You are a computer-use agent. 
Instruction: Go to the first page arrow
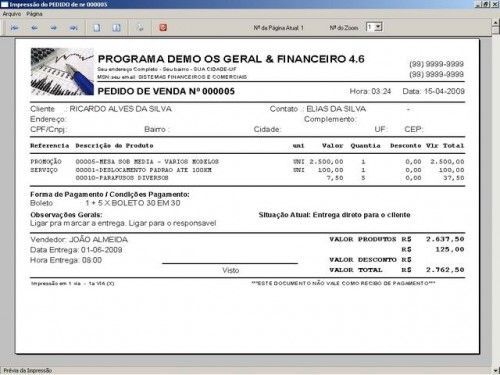[x=14, y=28]
